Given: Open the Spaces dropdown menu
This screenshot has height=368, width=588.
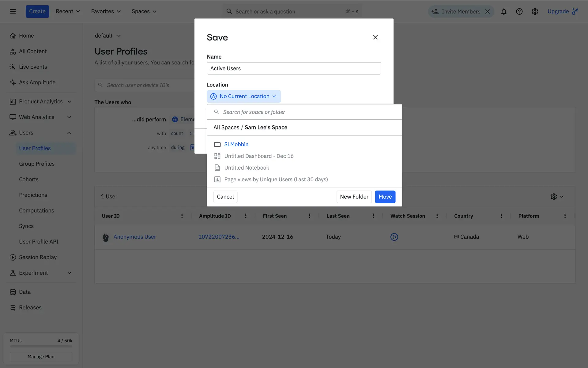Looking at the screenshot, I should point(144,11).
